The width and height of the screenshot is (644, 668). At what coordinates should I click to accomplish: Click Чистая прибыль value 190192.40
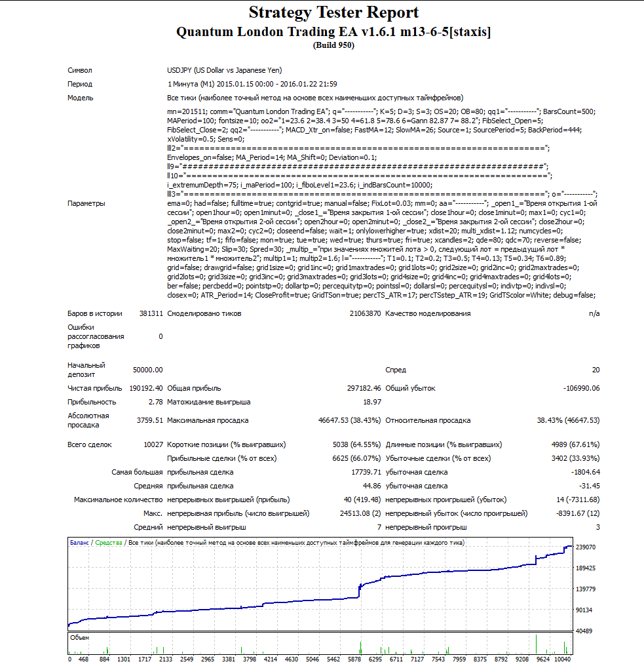[146, 388]
